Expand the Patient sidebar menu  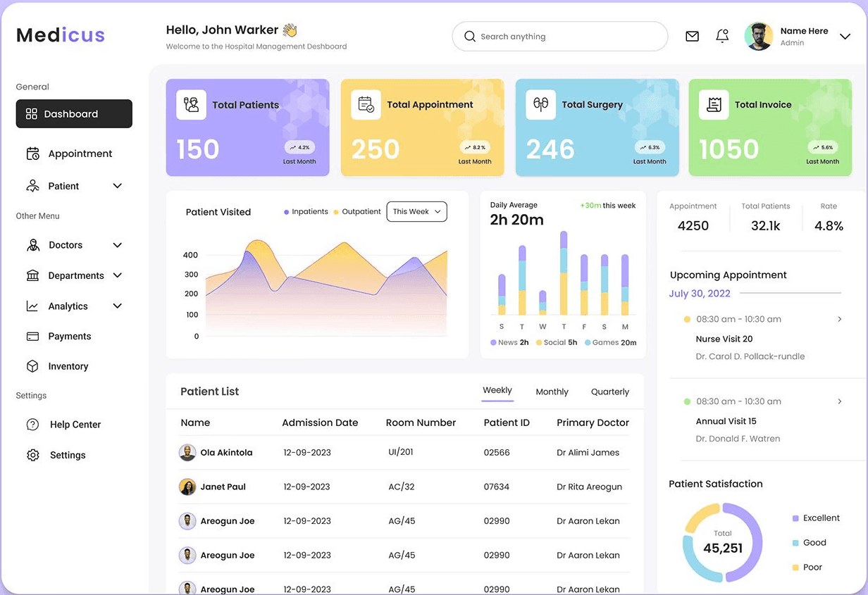tap(118, 186)
